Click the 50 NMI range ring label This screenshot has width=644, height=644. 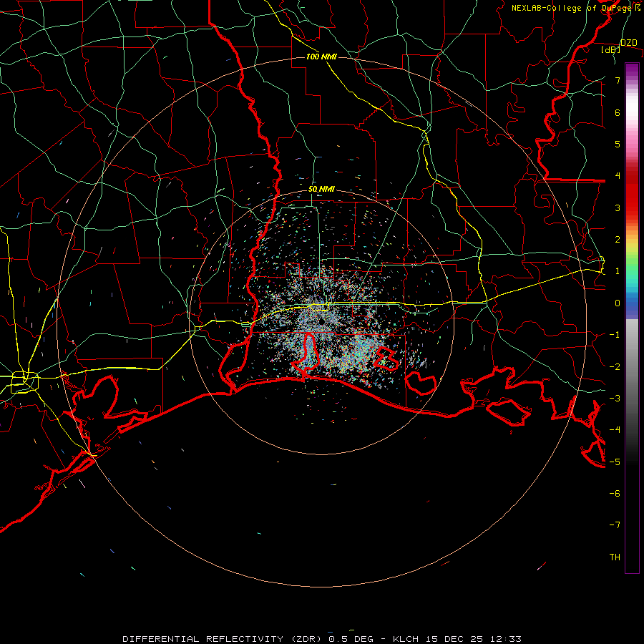[321, 189]
